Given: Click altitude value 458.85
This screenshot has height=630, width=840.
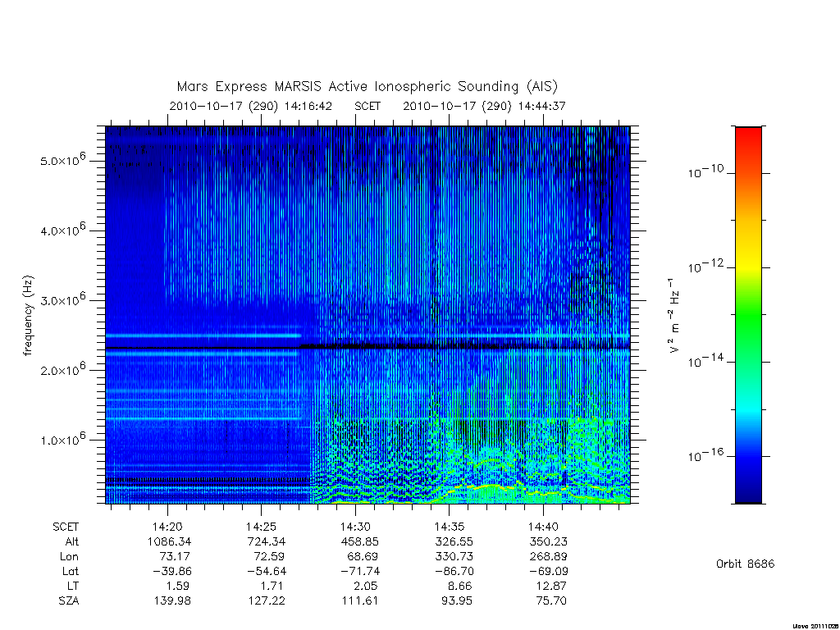Looking at the screenshot, I should coord(360,541).
